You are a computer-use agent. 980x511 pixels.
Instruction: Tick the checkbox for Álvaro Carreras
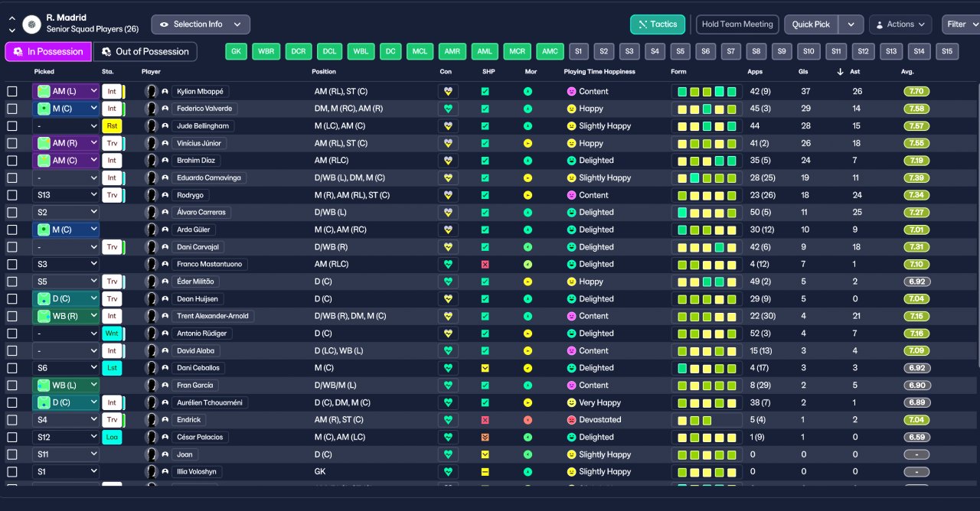(12, 212)
